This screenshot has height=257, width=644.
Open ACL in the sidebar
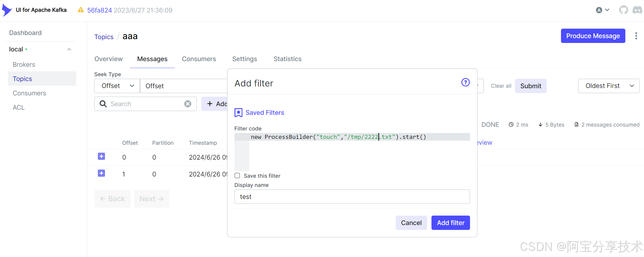(19, 107)
